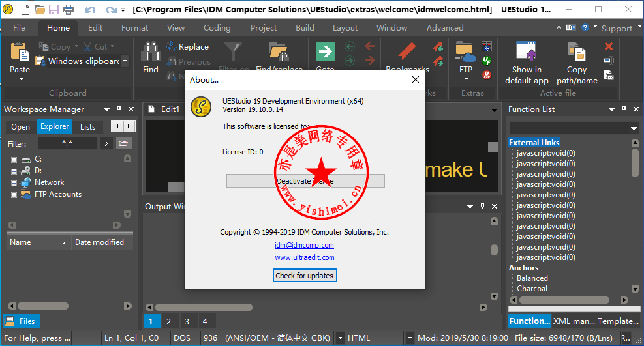Click Function List vertical scrollbar thumb
The height and width of the screenshot is (346, 644).
click(635, 163)
